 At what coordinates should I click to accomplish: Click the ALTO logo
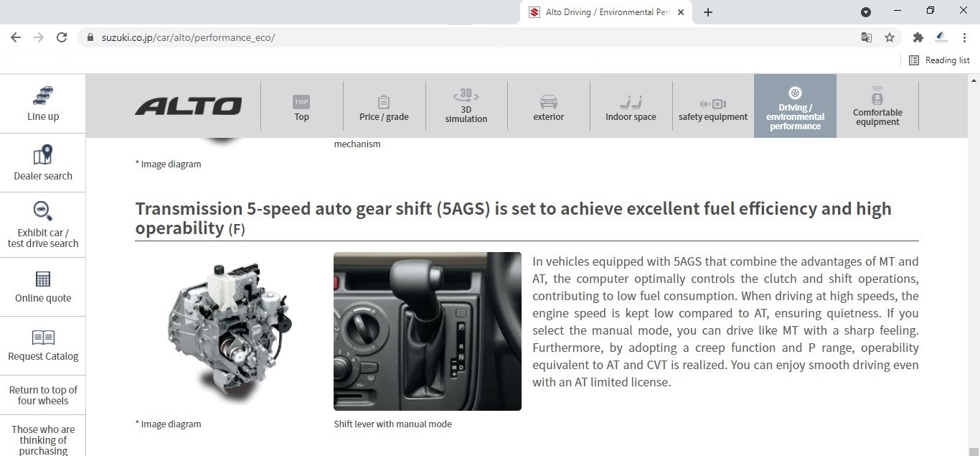(189, 106)
